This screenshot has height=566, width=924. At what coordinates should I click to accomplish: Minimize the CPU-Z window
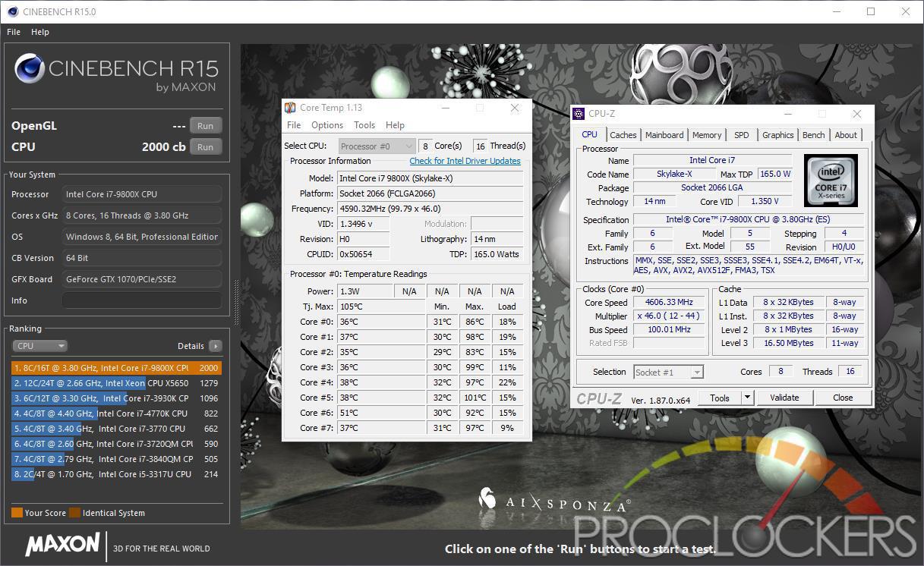[787, 114]
